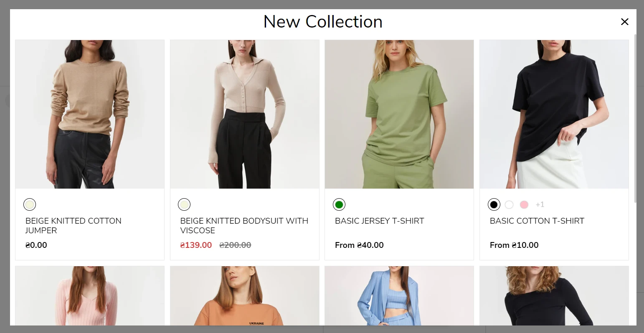View beige bodysuit product photo
The height and width of the screenshot is (333, 644).
[x=245, y=114]
